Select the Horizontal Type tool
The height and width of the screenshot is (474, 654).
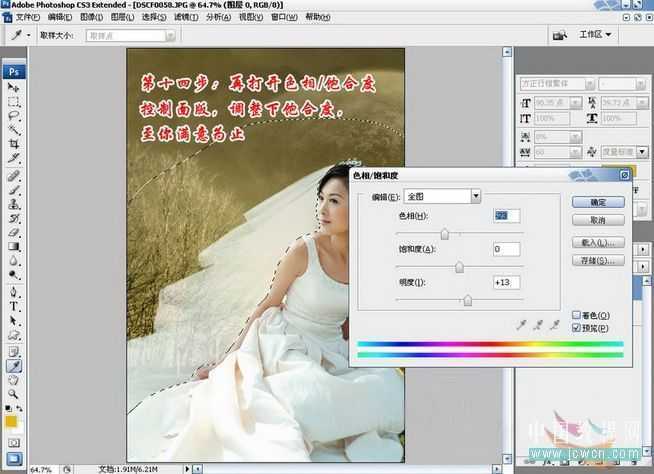[x=13, y=306]
